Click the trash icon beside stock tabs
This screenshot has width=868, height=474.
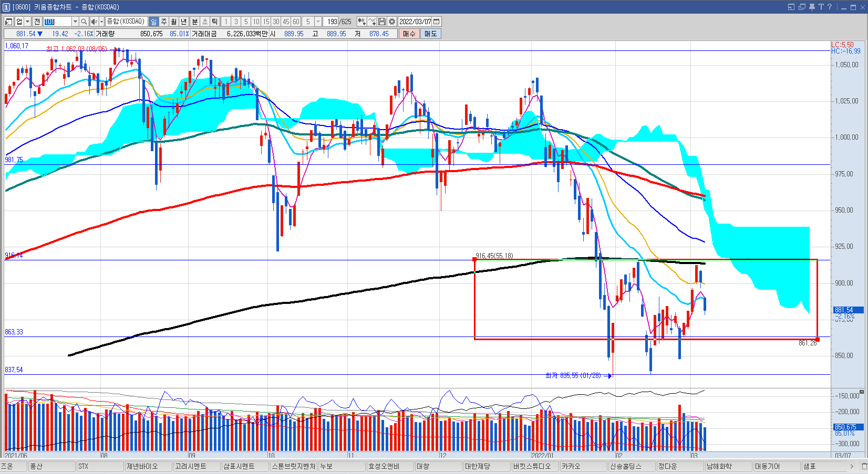(x=863, y=466)
